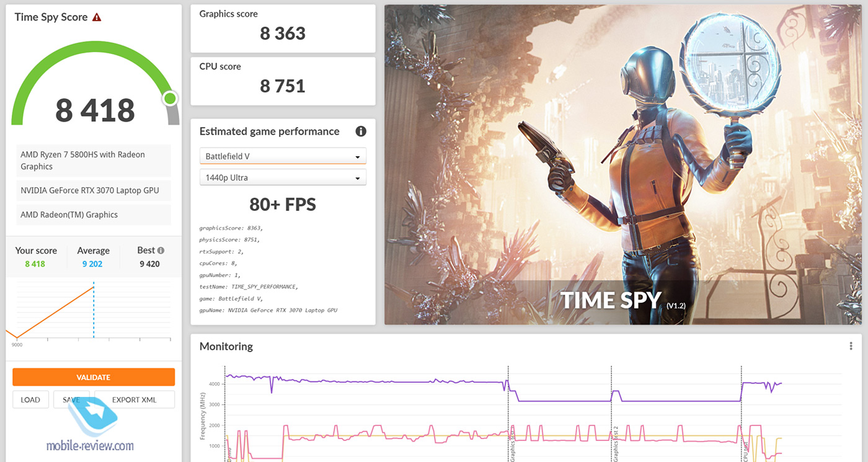This screenshot has width=868, height=462.
Task: Click the Time Spy Score heading
Action: [x=51, y=17]
